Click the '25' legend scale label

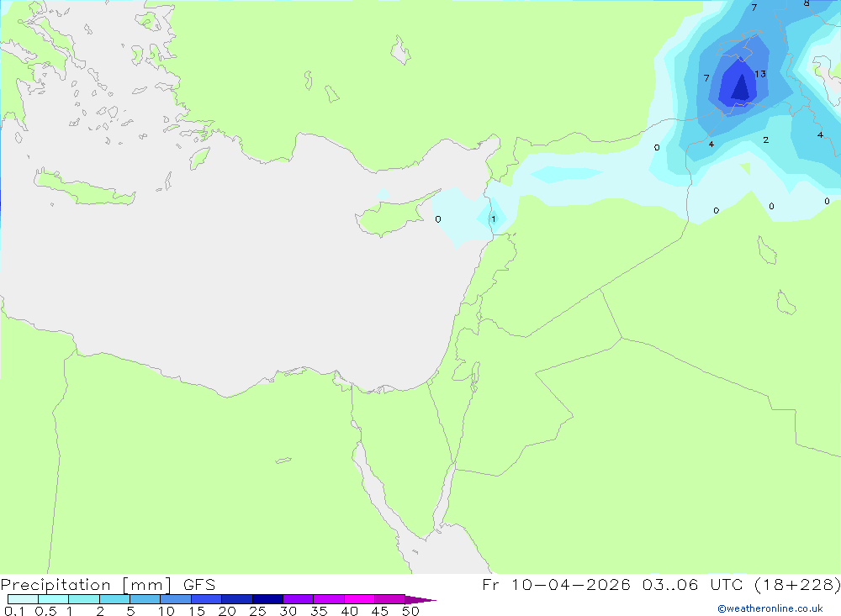(258, 611)
